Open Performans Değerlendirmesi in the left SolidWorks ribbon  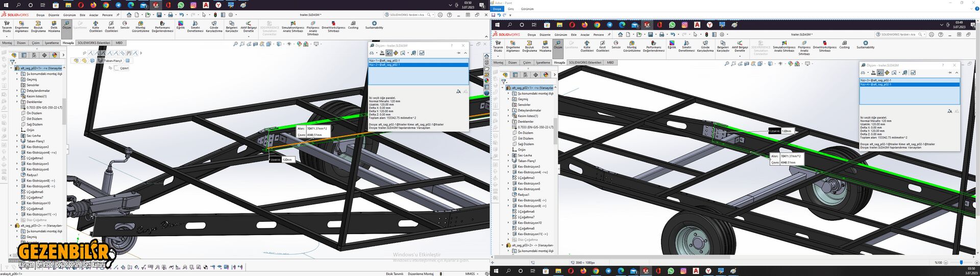(162, 27)
